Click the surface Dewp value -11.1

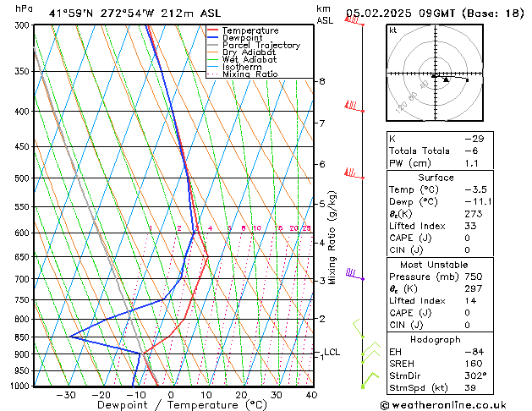(478, 202)
